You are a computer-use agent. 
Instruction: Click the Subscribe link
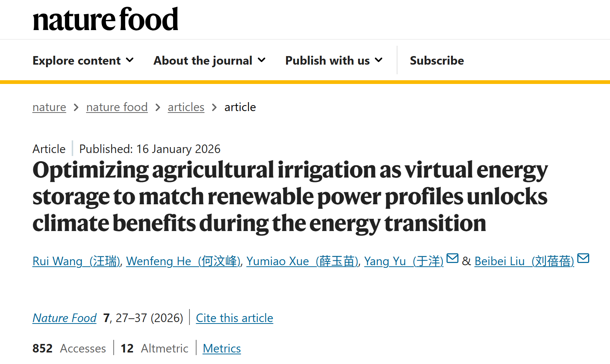pos(437,61)
